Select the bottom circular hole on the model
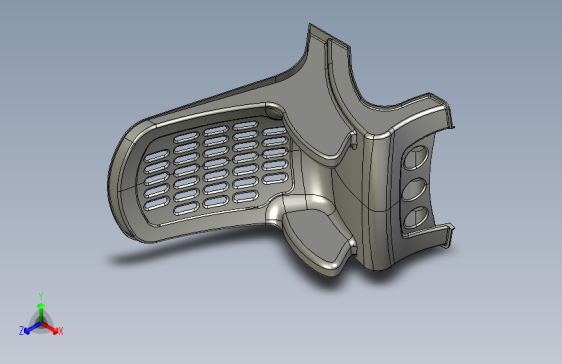The width and height of the screenshot is (562, 364). 416,217
